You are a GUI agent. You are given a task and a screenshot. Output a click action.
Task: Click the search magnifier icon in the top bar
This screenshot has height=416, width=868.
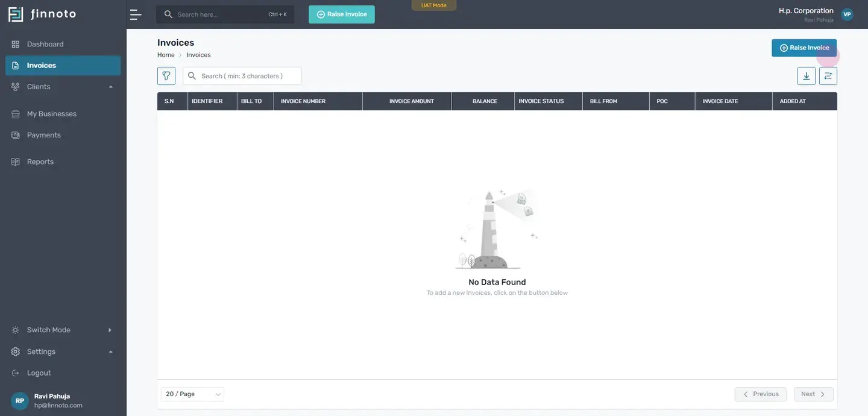[x=168, y=14]
